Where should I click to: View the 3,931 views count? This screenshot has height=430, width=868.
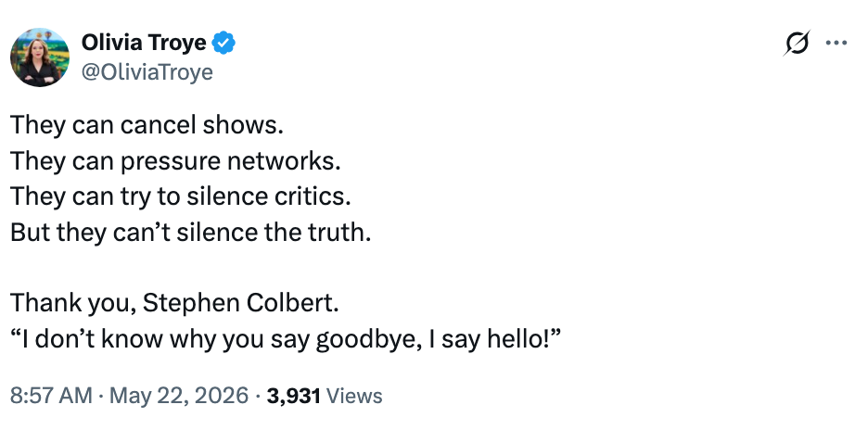point(293,397)
